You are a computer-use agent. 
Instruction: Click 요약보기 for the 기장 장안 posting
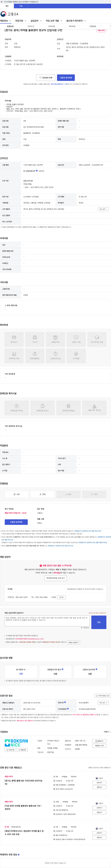[99, 808]
